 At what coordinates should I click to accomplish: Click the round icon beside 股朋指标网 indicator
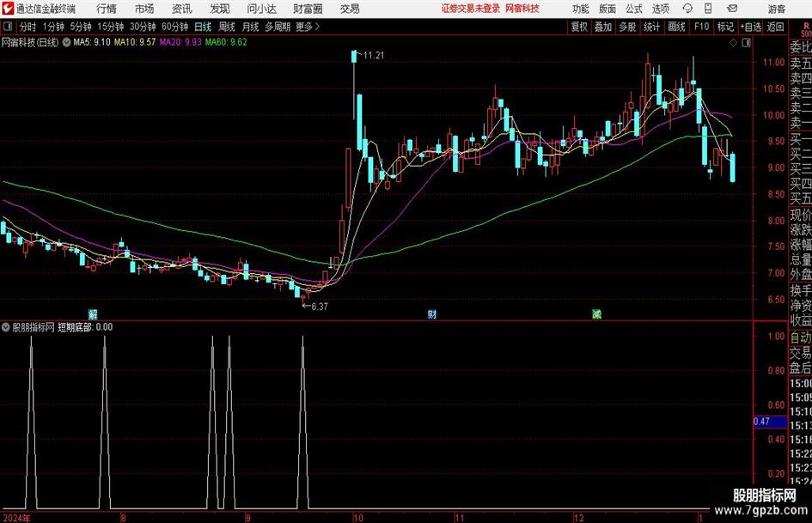pos(6,326)
